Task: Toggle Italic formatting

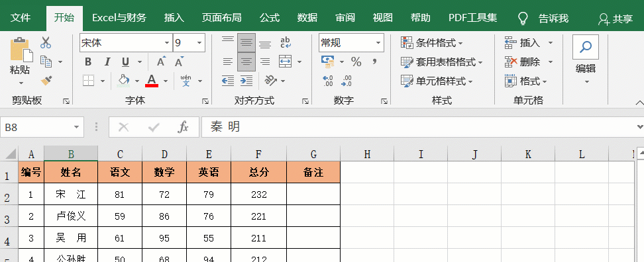Action: pos(107,62)
